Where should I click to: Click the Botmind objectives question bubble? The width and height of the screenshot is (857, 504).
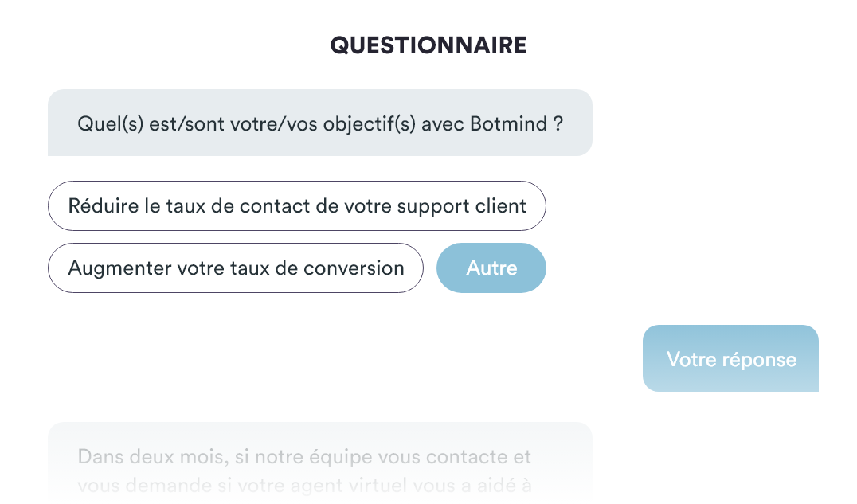320,123
